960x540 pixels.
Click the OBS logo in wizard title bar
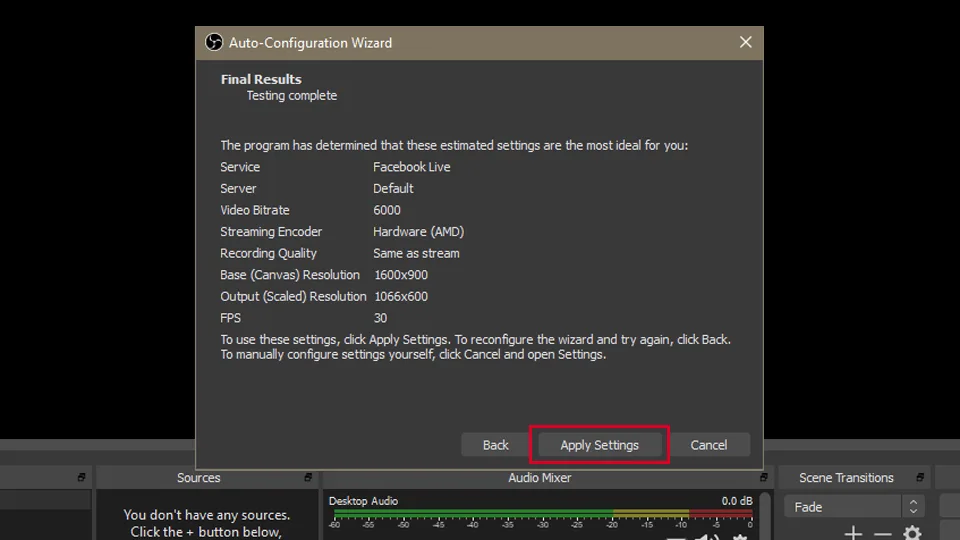(214, 42)
